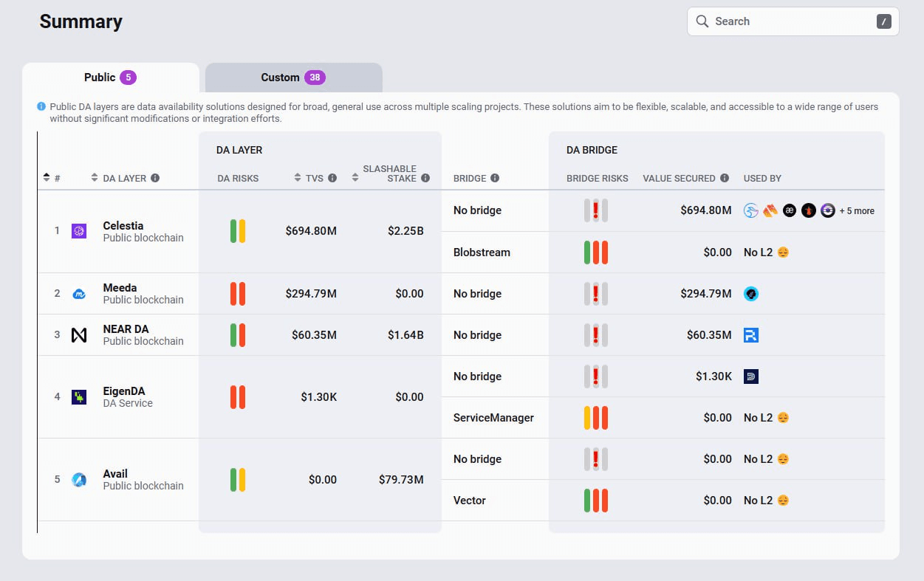The width and height of the screenshot is (924, 581).
Task: Open the Vector bridge link
Action: coord(470,500)
